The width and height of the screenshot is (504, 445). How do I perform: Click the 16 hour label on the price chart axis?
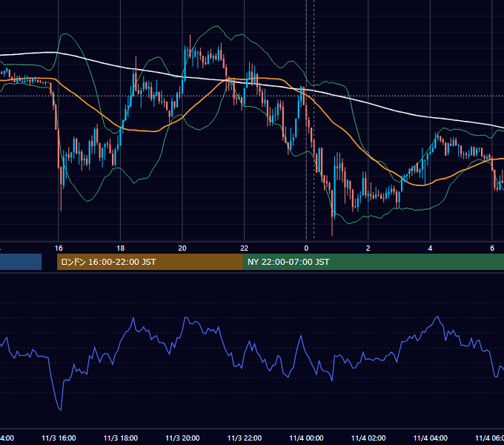pos(59,248)
